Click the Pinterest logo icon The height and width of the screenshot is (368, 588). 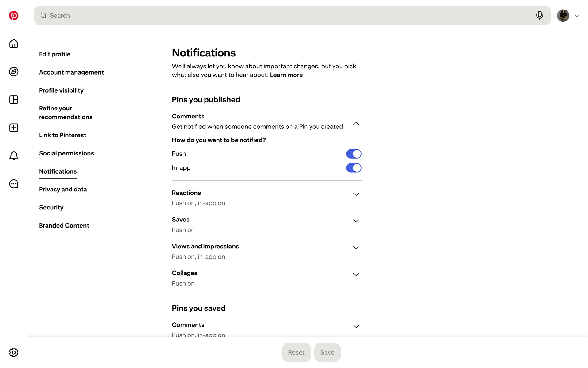[x=14, y=16]
